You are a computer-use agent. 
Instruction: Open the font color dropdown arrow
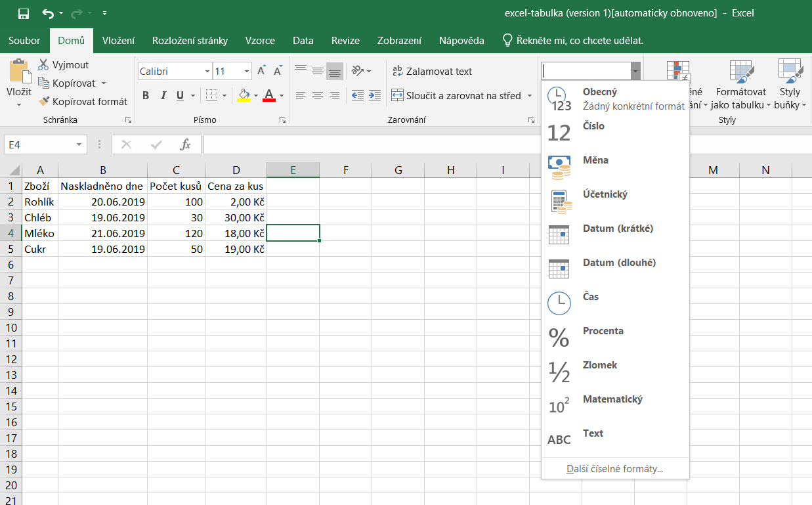tap(282, 95)
